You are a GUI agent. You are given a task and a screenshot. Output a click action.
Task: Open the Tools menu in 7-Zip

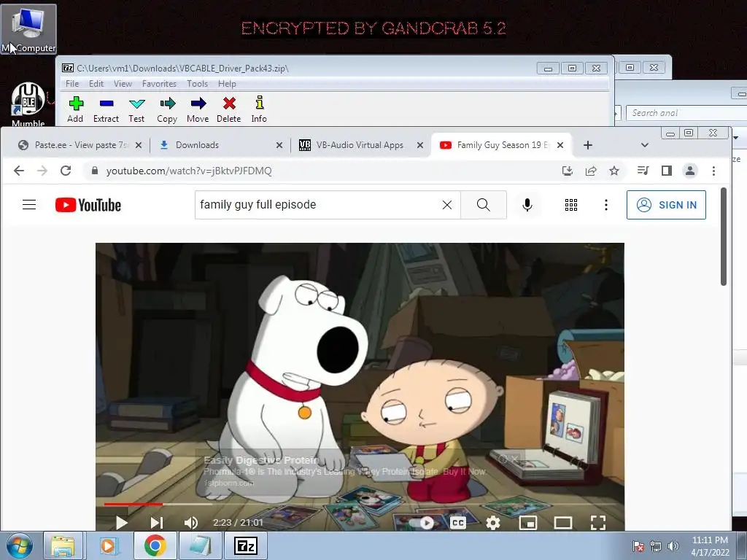coord(197,84)
